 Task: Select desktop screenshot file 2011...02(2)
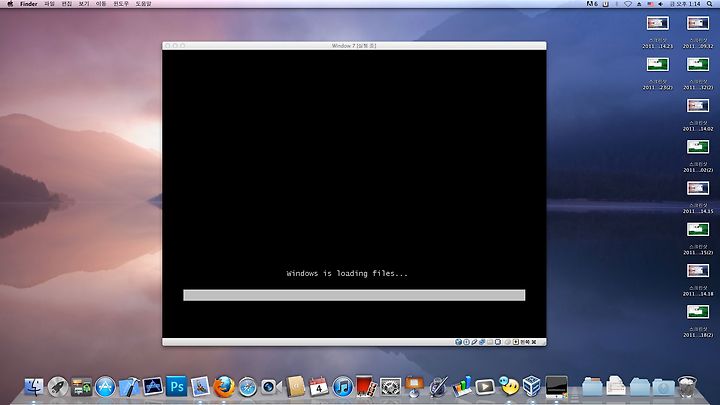click(698, 155)
